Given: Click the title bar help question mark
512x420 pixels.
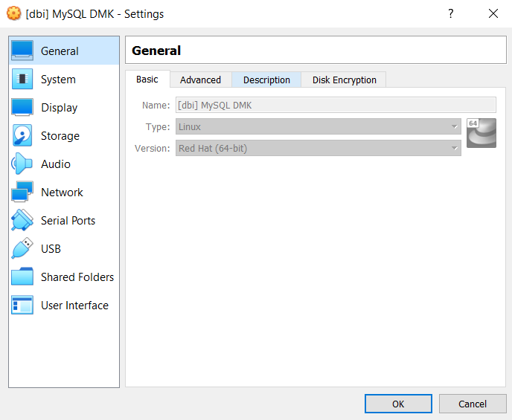Looking at the screenshot, I should pyautogui.click(x=451, y=13).
